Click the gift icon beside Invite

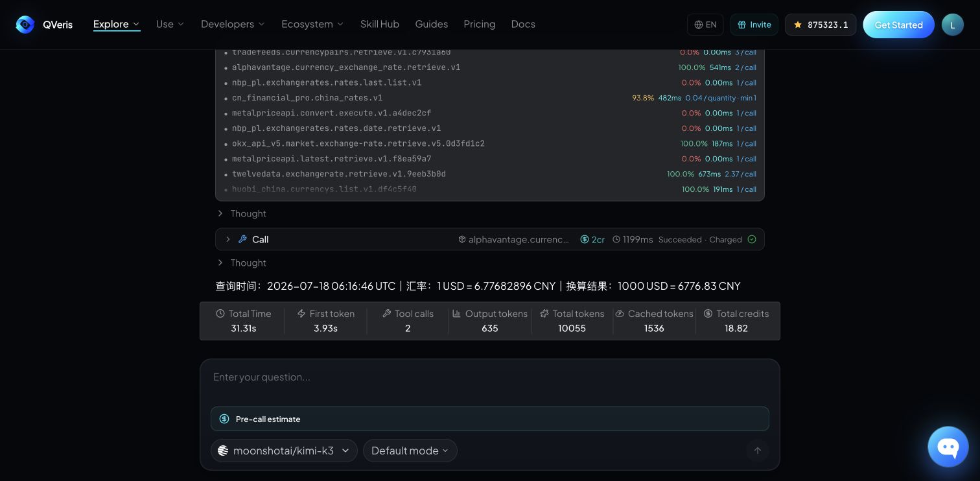742,25
